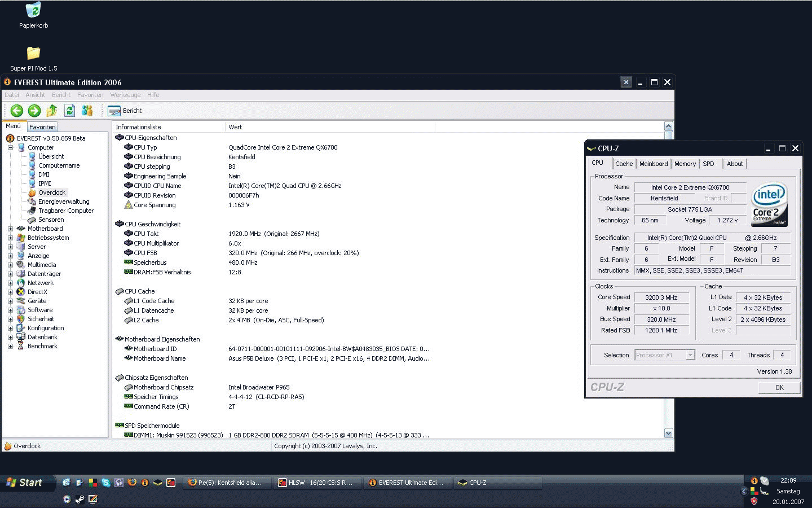This screenshot has height=508, width=812.
Task: Launch Firefox from quick launch bar
Action: click(132, 483)
